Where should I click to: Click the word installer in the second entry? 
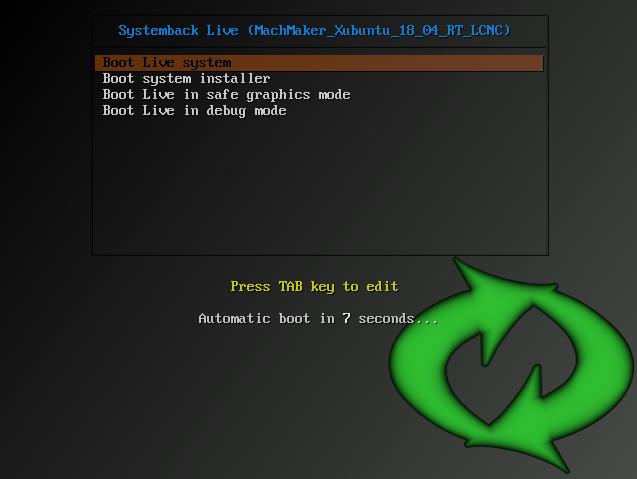(x=235, y=78)
